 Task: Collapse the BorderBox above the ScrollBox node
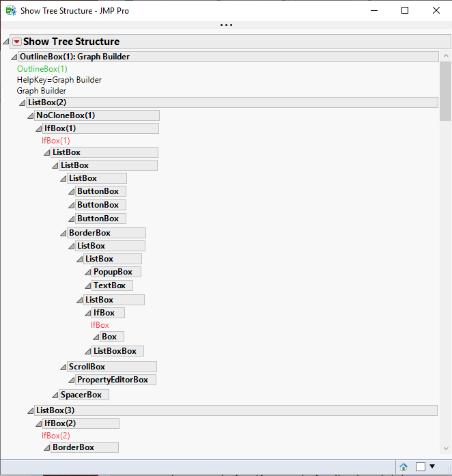tap(63, 233)
